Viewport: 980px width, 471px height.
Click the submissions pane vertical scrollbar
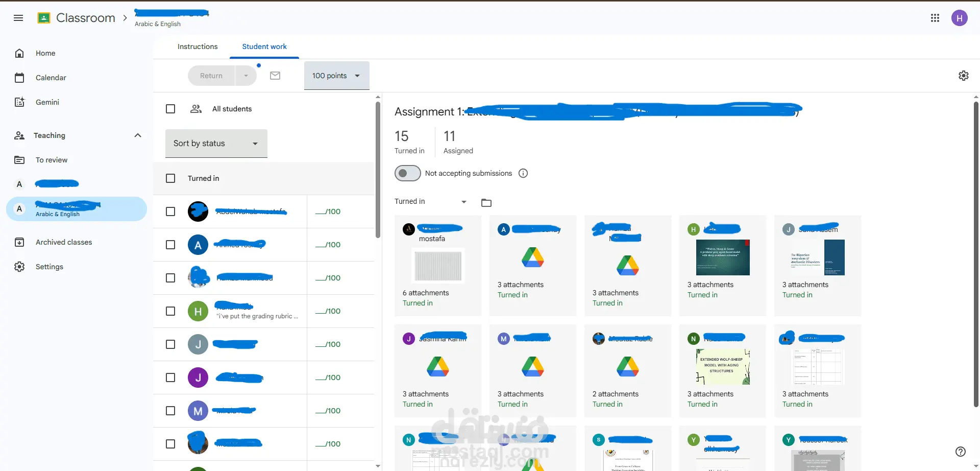pyautogui.click(x=976, y=254)
